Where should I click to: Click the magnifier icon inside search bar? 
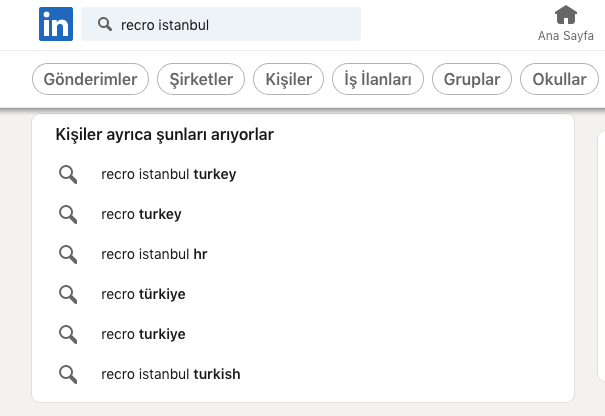(103, 24)
